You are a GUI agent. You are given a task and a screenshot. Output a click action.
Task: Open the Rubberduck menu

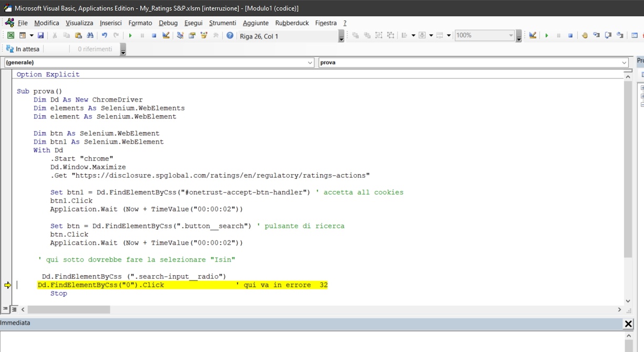292,23
